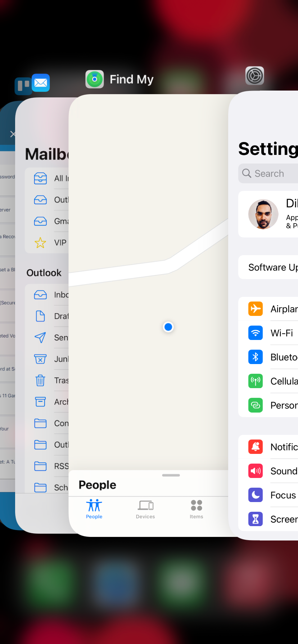This screenshot has width=298, height=644.
Task: Tap the Mailboxes title in Mail
Action: (47, 154)
